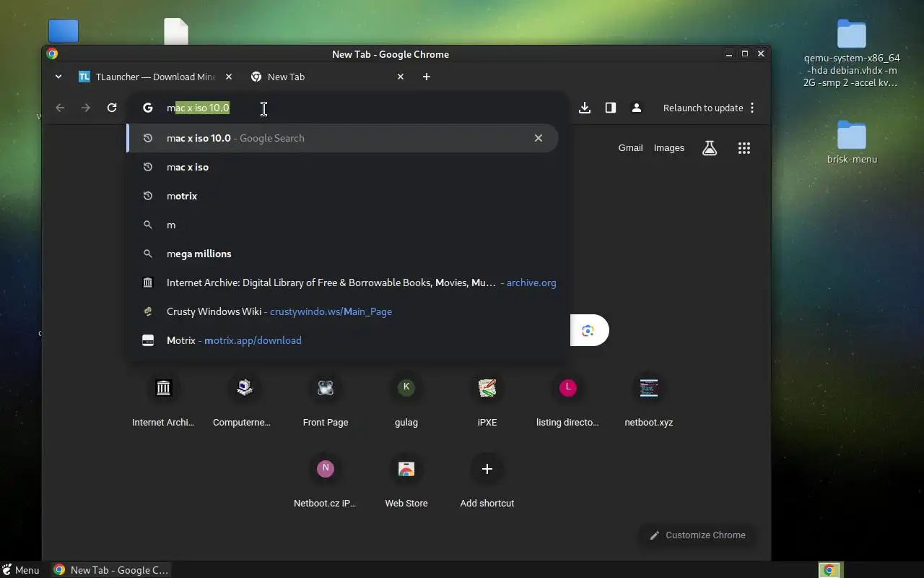Select the blank document file on desktop
Image resolution: width=924 pixels, height=578 pixels.
176,31
